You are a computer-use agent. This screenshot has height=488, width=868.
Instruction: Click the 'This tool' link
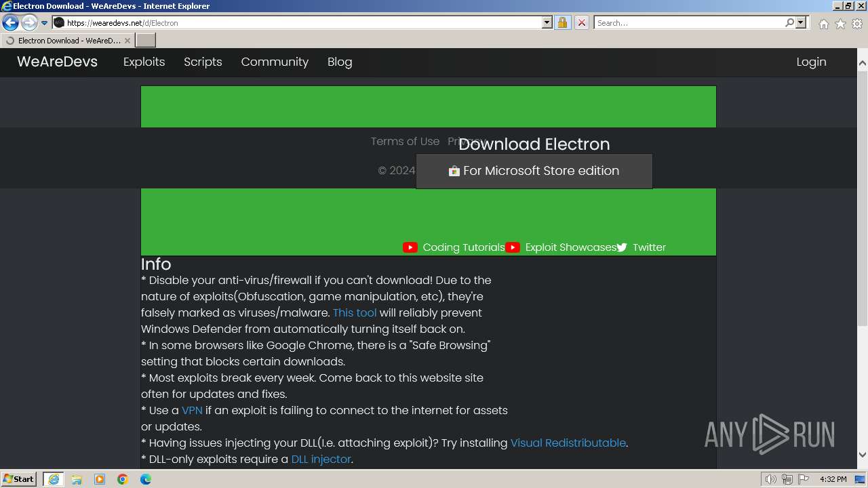(355, 312)
